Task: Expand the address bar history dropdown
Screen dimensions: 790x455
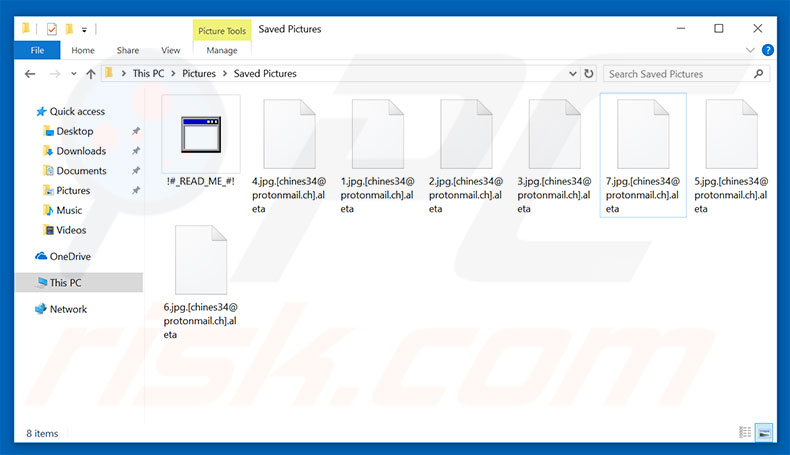Action: [x=573, y=74]
